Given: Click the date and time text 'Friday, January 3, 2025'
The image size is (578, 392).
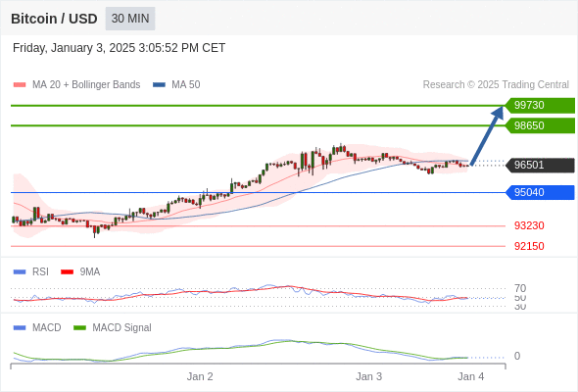Looking at the screenshot, I should pos(73,48).
